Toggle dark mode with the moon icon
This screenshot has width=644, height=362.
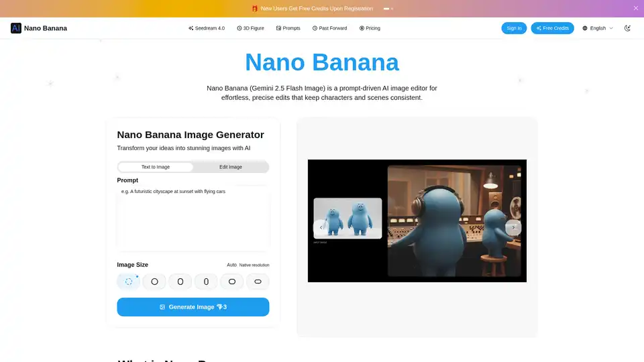(627, 28)
